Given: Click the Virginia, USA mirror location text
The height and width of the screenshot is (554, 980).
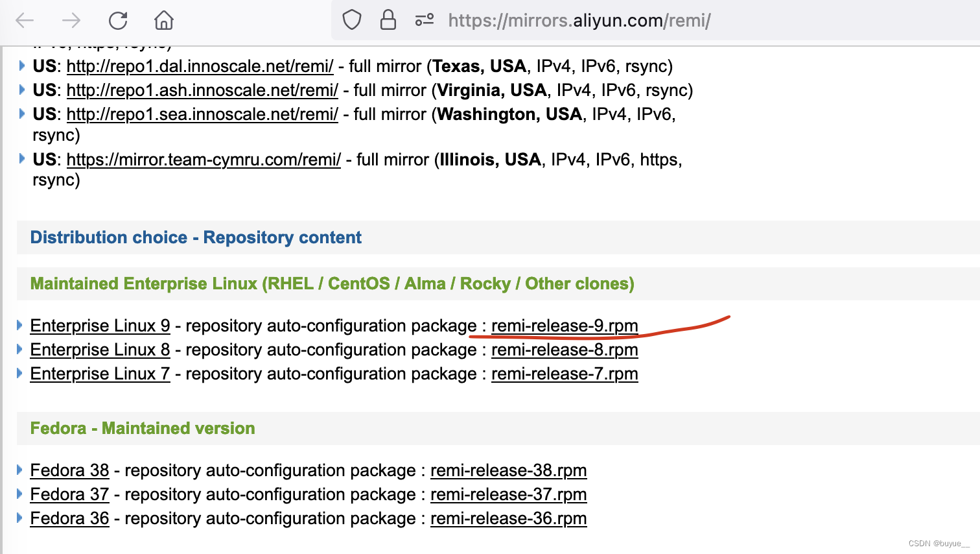Looking at the screenshot, I should tap(493, 90).
